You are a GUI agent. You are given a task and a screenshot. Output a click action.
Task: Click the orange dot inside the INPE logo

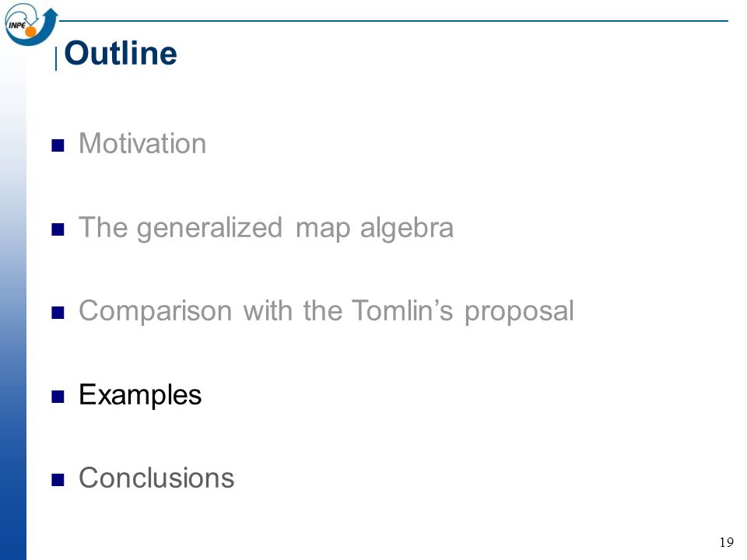pos(30,32)
